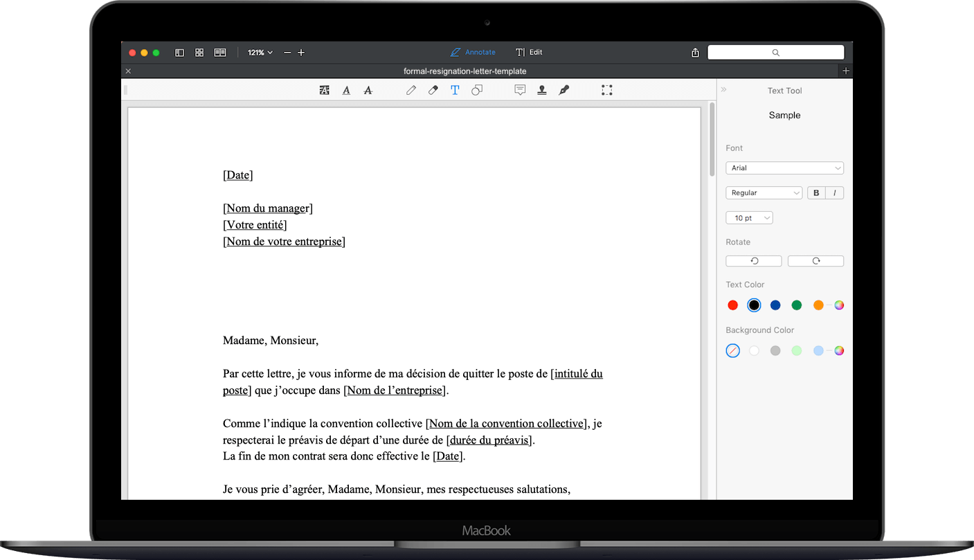
Task: Select the pencil drawing tool
Action: pos(411,90)
